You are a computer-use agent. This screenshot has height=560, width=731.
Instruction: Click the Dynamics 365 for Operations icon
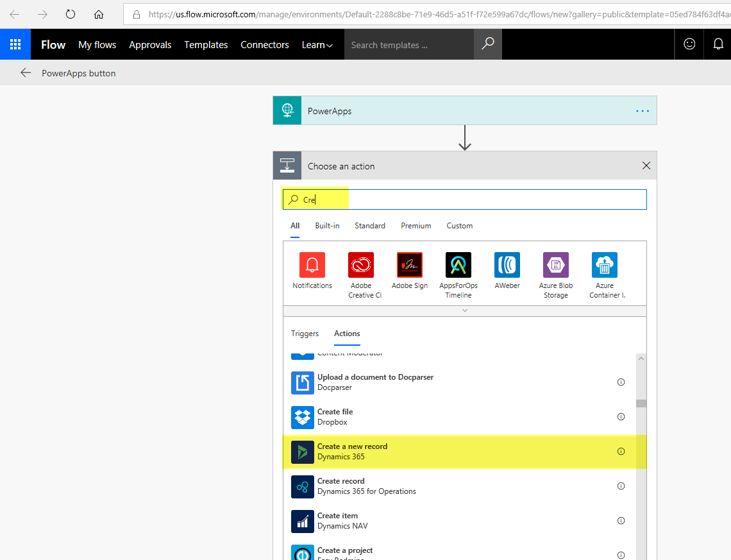[x=303, y=486]
